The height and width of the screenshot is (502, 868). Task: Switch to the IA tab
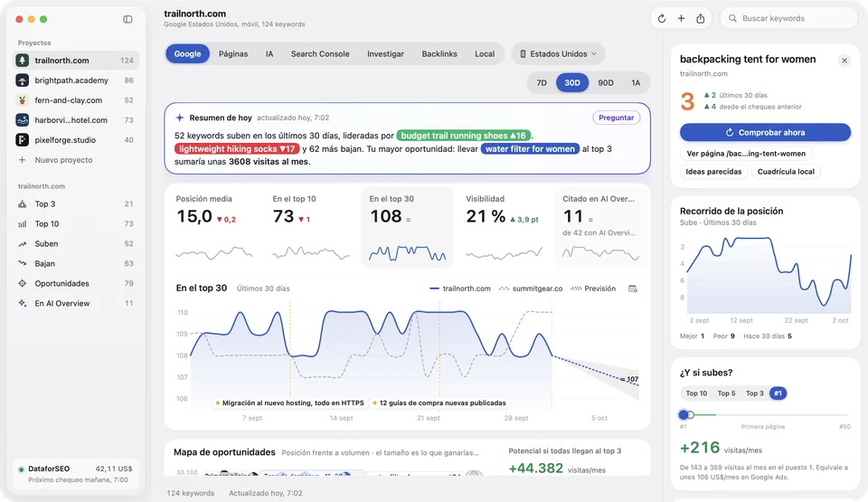coord(269,53)
